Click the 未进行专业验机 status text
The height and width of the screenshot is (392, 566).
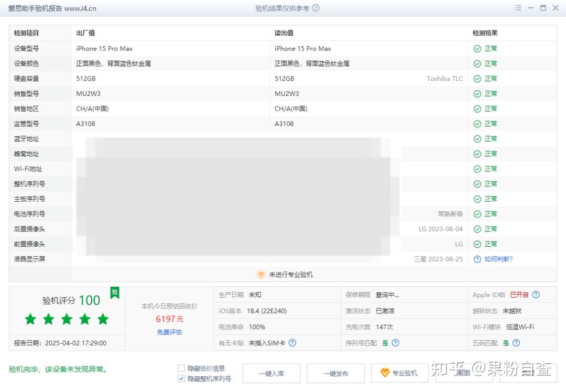(x=291, y=274)
